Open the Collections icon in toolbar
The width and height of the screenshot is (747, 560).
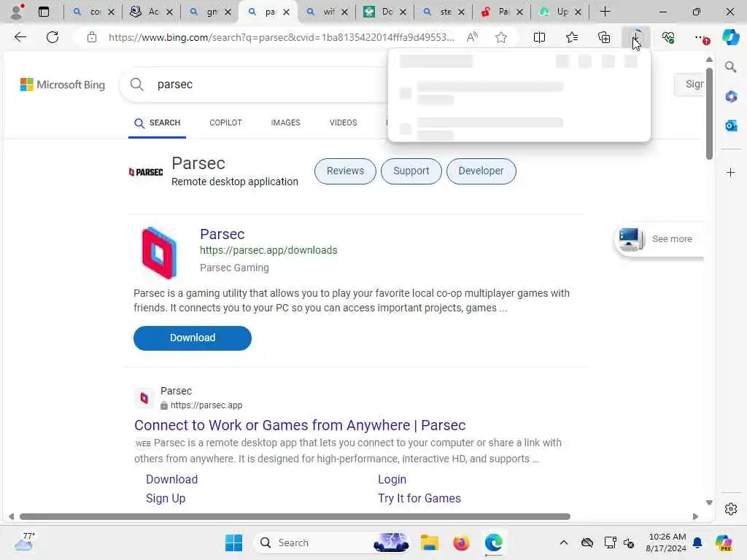[x=604, y=37]
